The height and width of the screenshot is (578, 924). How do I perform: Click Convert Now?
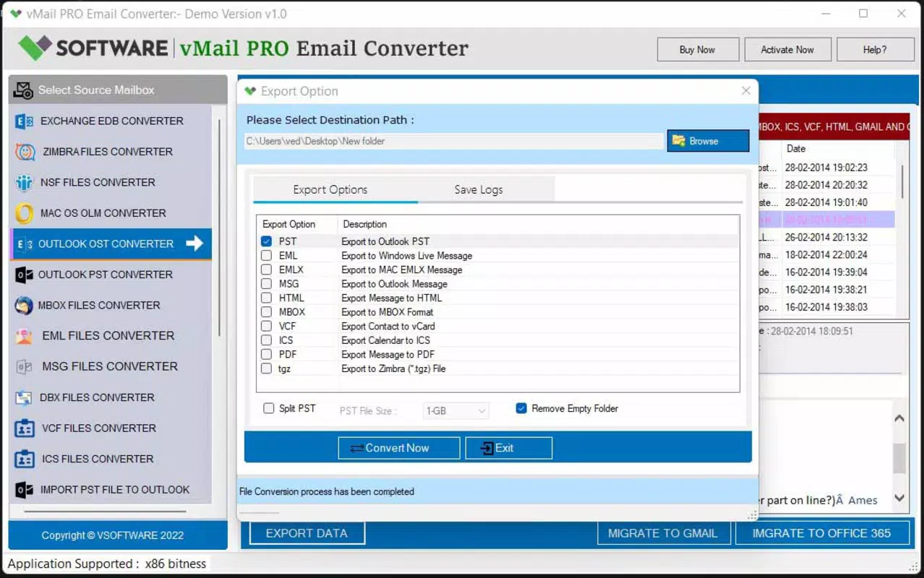tap(399, 448)
